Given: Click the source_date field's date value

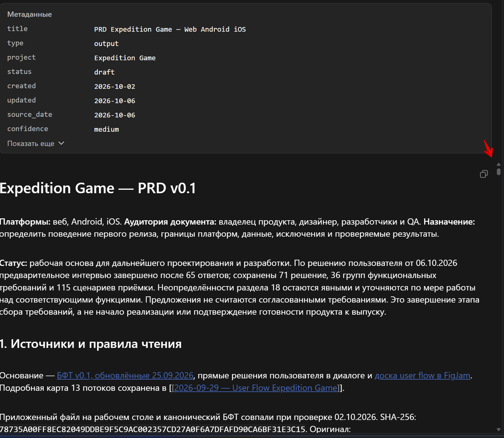Looking at the screenshot, I should point(115,115).
